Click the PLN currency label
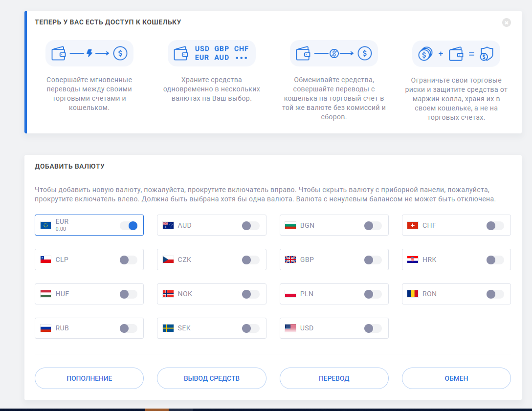This screenshot has height=411, width=532. click(307, 294)
